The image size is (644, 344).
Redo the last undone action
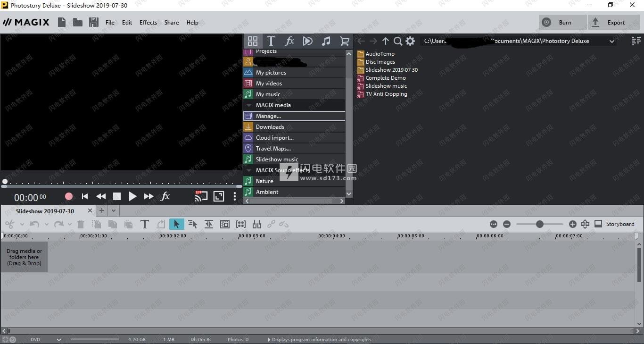click(x=58, y=224)
